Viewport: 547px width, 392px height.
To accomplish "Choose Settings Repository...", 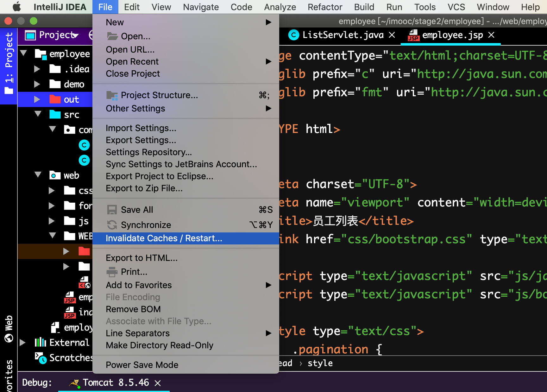I will 186,152.
